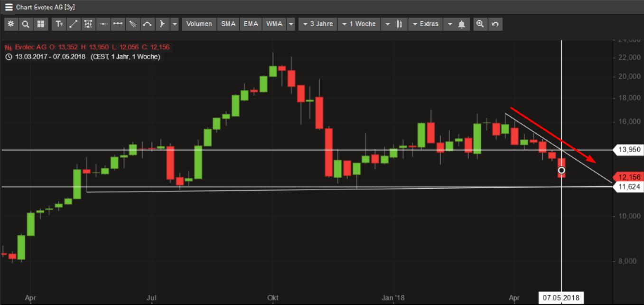
Task: Select the horizontal segment tool
Action: [118, 24]
